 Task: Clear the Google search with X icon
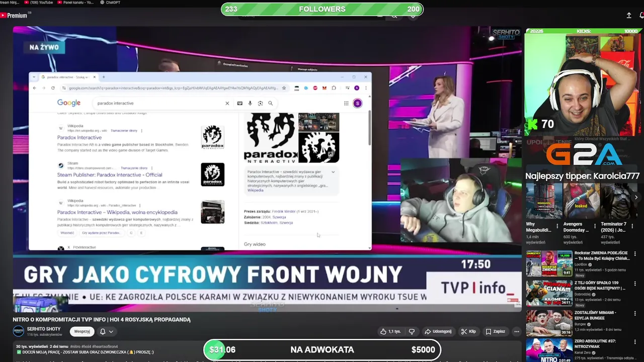coord(227,103)
